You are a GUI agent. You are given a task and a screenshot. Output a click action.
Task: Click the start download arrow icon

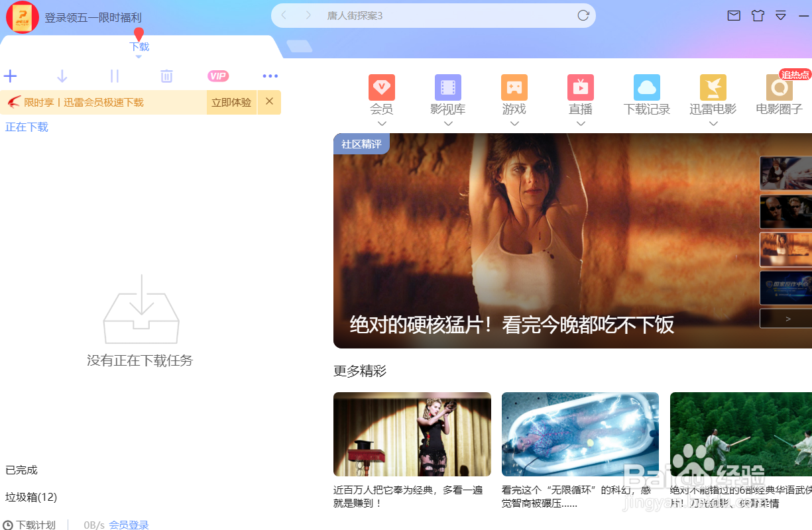[x=62, y=76]
